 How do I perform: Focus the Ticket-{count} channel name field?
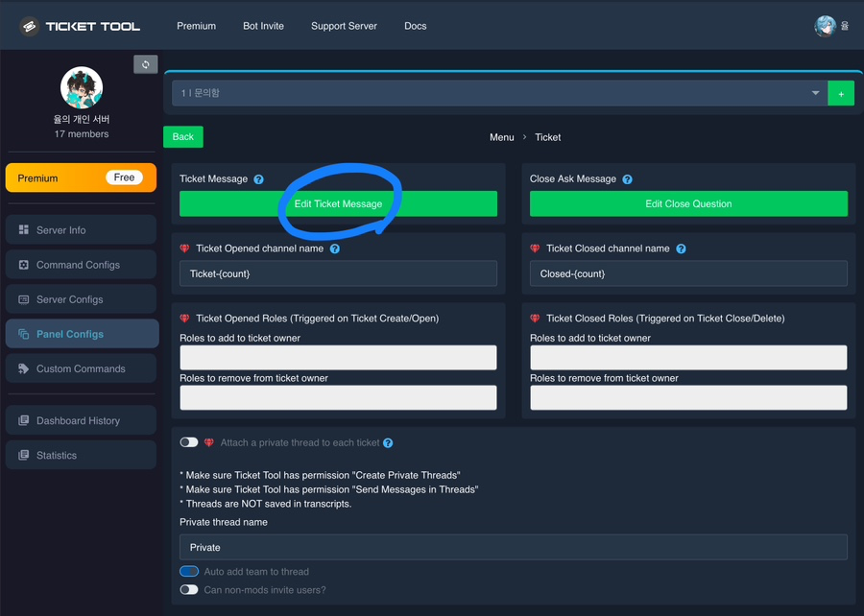tap(338, 273)
